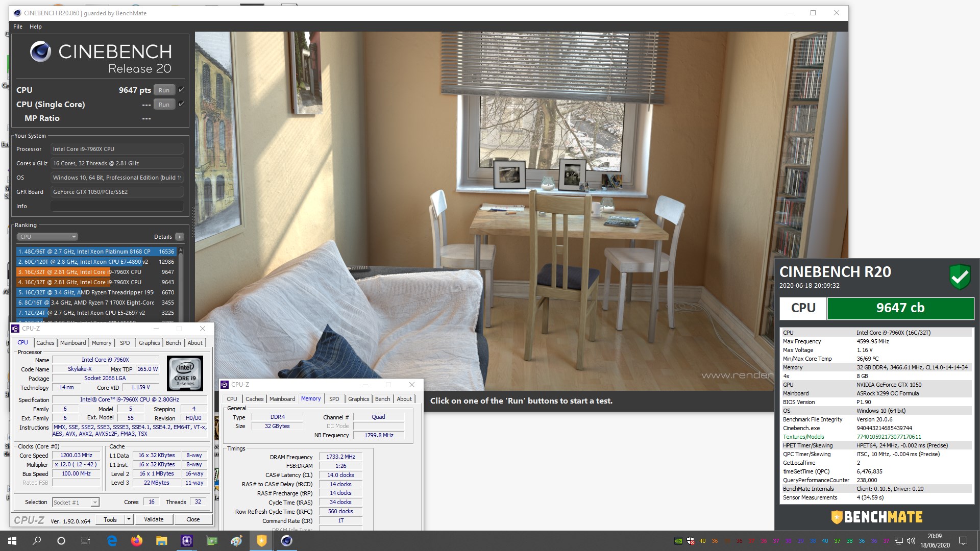980x551 pixels.
Task: Click the BenchMate logo at panel bottom
Action: pyautogui.click(x=876, y=517)
